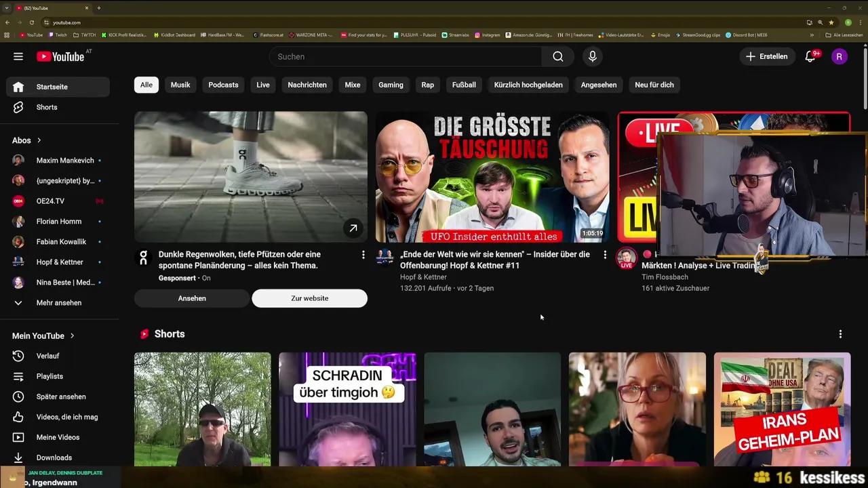Expand Mehr ansehen in subscriptions

pyautogui.click(x=58, y=303)
